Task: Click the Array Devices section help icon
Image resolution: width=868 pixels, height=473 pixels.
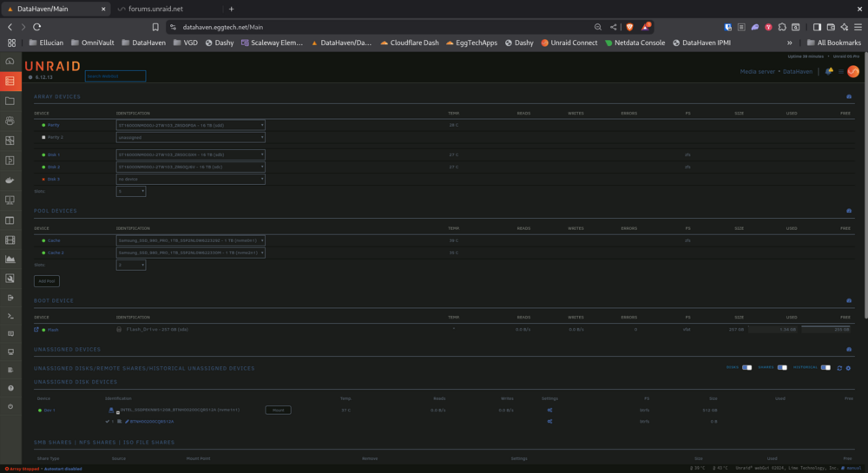Action: coord(849,97)
